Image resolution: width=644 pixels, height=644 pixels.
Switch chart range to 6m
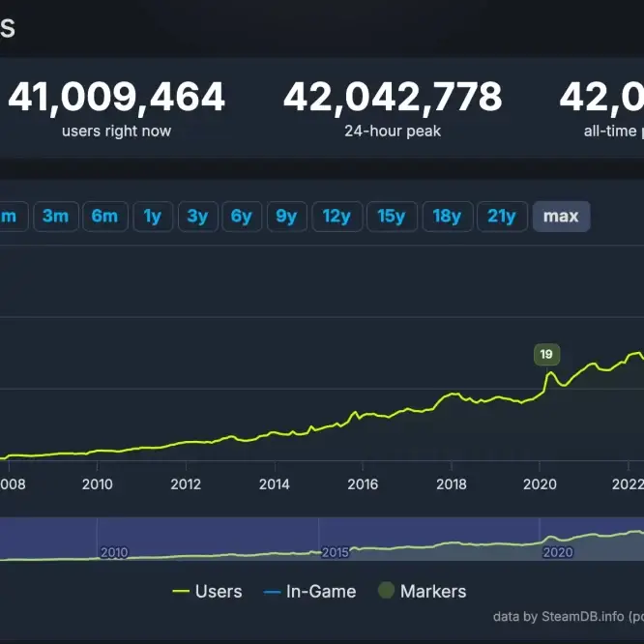[104, 216]
